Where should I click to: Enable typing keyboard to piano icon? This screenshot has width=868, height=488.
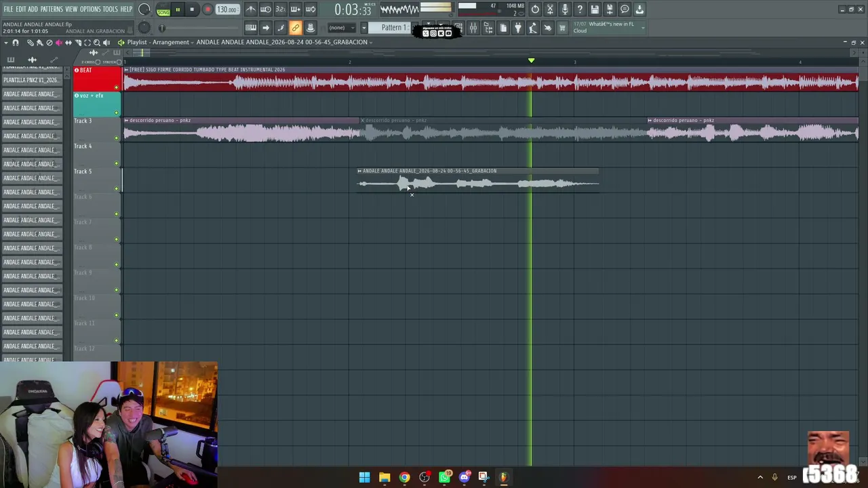[x=251, y=28]
